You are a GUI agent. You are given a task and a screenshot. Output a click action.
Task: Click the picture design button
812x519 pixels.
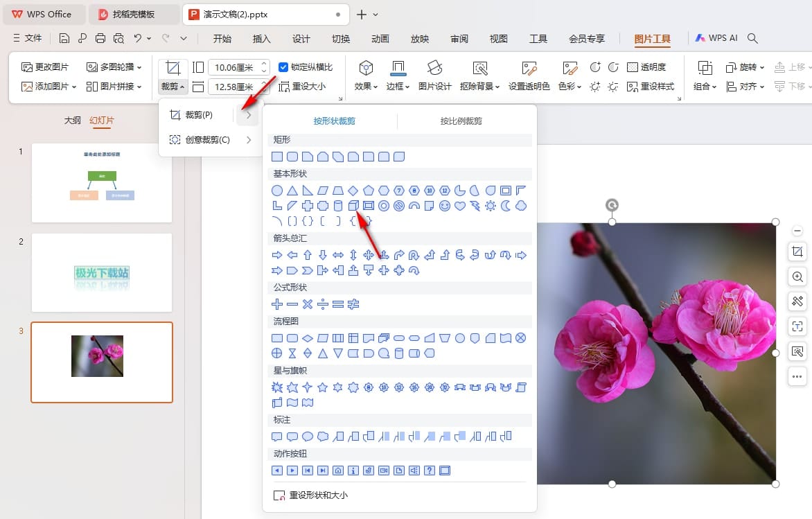pos(434,76)
